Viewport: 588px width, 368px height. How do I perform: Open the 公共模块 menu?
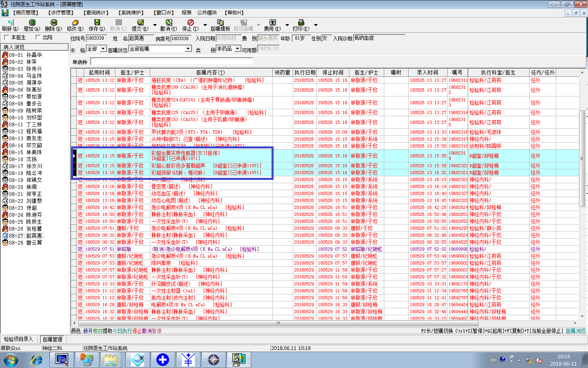207,13
